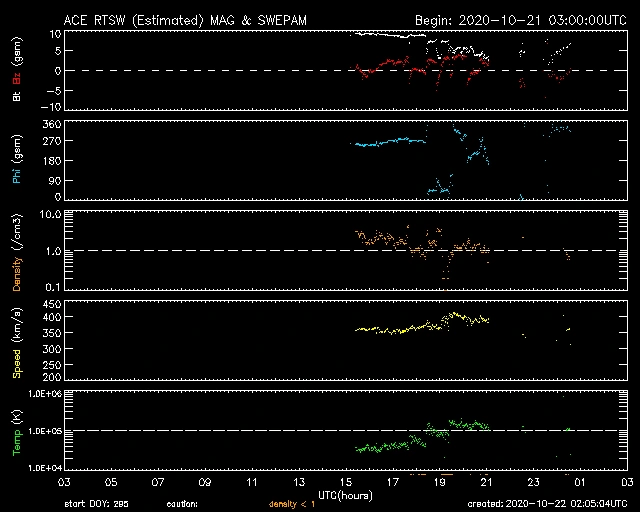Image resolution: width=640 pixels, height=512 pixels.
Task: Click the '0.1' tick label on Density axis
Action: [x=53, y=287]
